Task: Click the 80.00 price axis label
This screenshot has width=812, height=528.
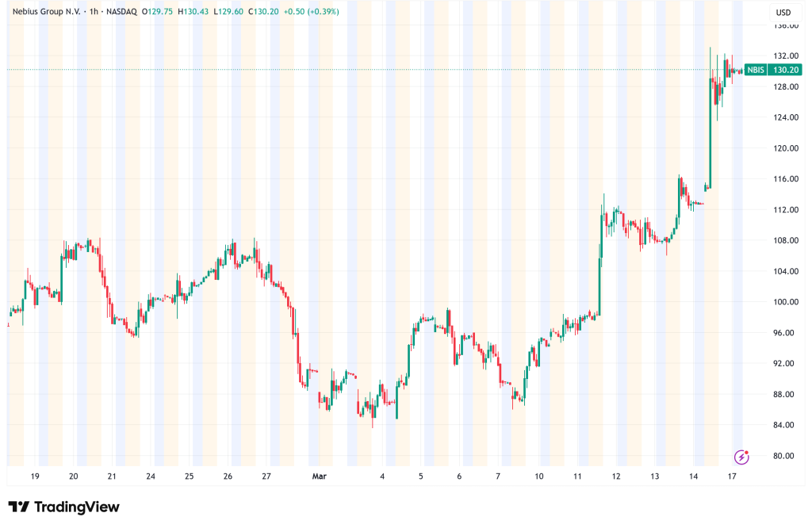Action: 785,456
